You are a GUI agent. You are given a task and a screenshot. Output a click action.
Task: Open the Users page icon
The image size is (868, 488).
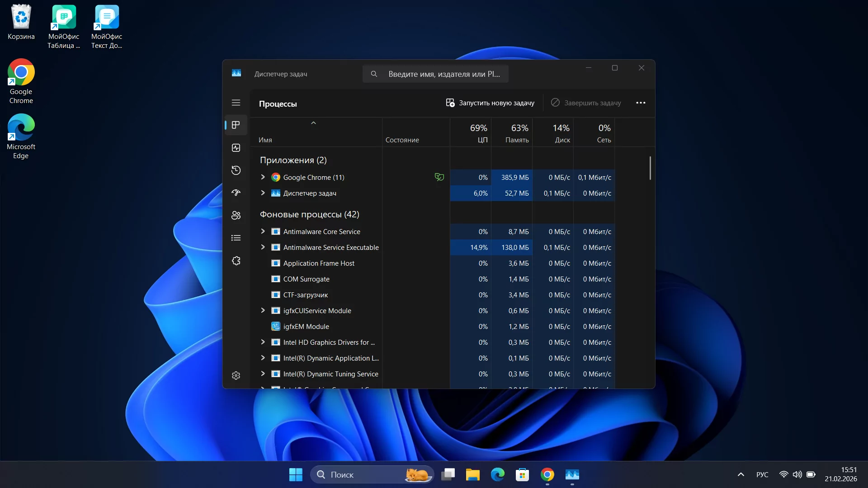point(236,216)
